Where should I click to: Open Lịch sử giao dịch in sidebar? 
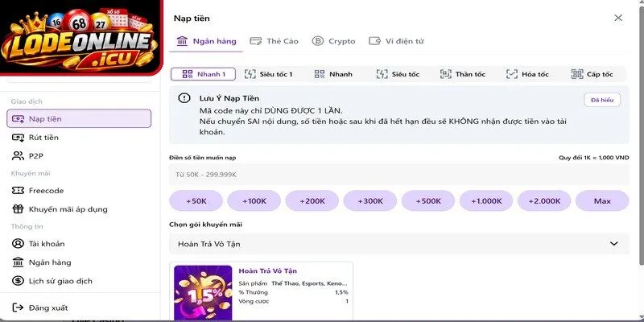(x=79, y=281)
